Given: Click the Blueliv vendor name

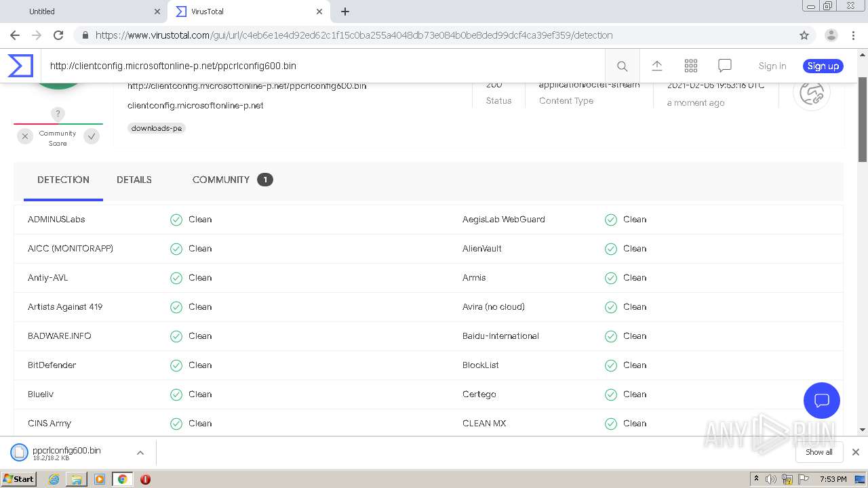Looking at the screenshot, I should (x=41, y=394).
